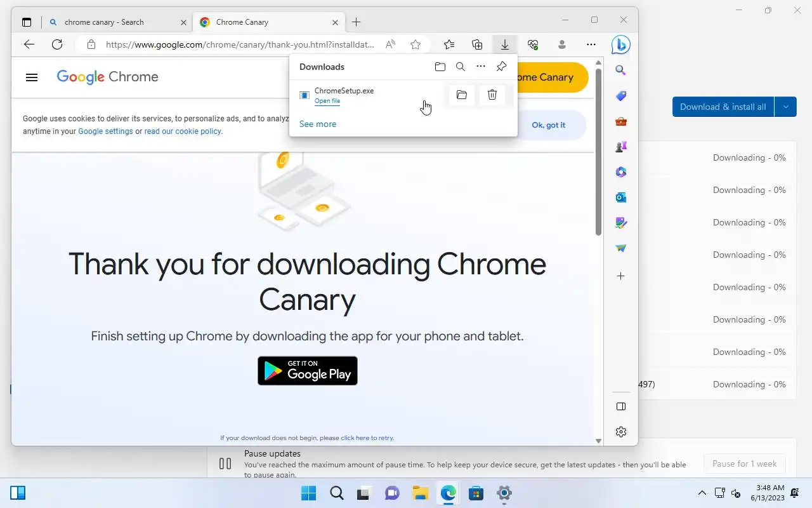Open Browser essentials heart icon
812x508 pixels.
tap(533, 44)
